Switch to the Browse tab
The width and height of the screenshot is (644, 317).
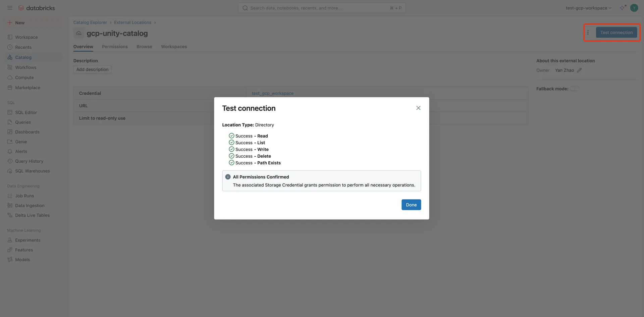[144, 47]
